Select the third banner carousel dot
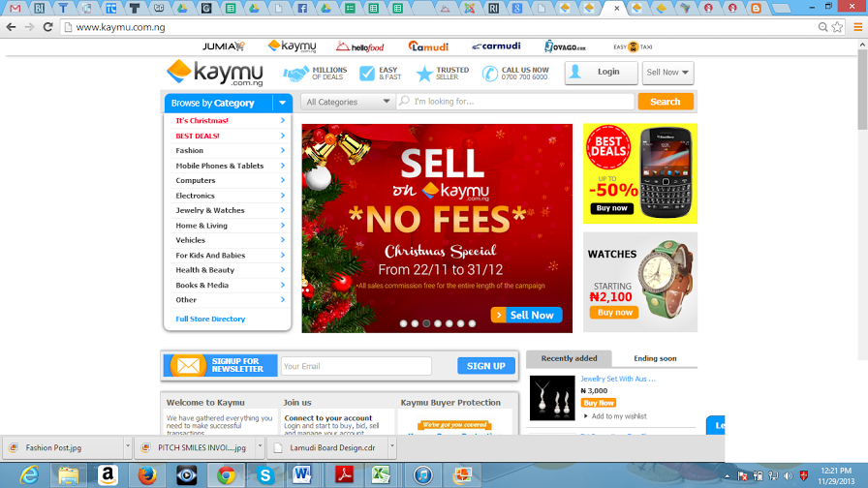The image size is (868, 488). tap(426, 323)
